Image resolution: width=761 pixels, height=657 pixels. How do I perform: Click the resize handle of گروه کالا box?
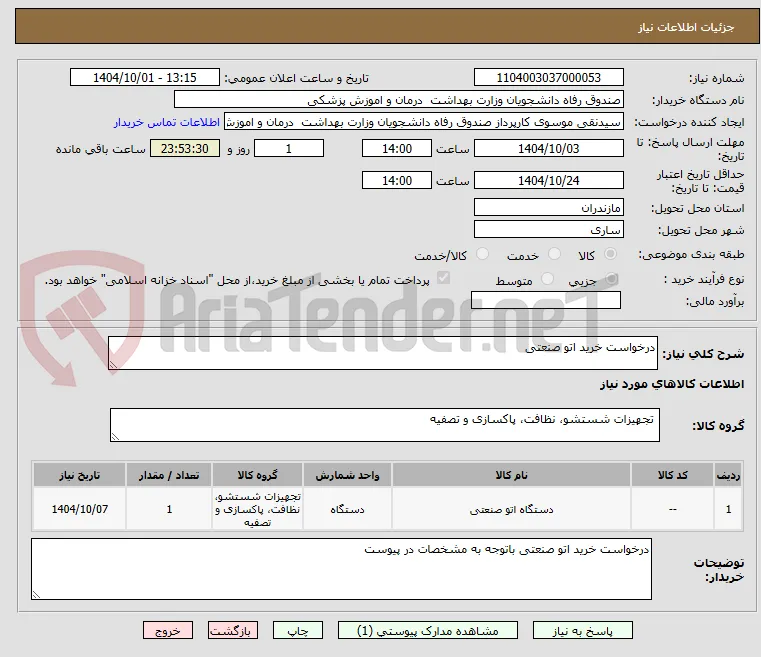[x=115, y=437]
